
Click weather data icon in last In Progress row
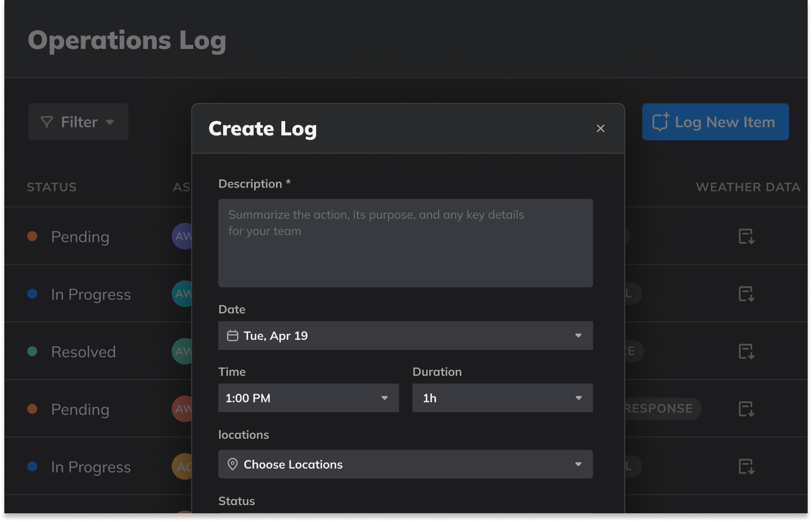746,467
